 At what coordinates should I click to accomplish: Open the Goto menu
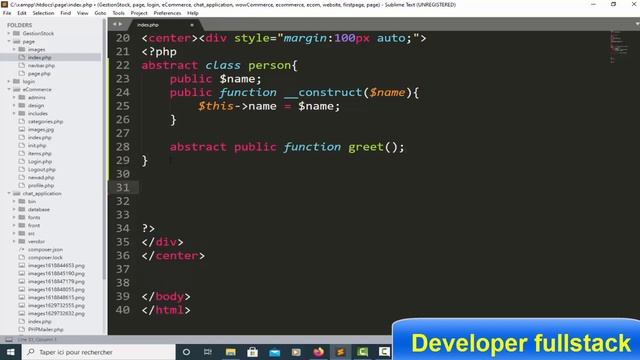click(x=100, y=13)
